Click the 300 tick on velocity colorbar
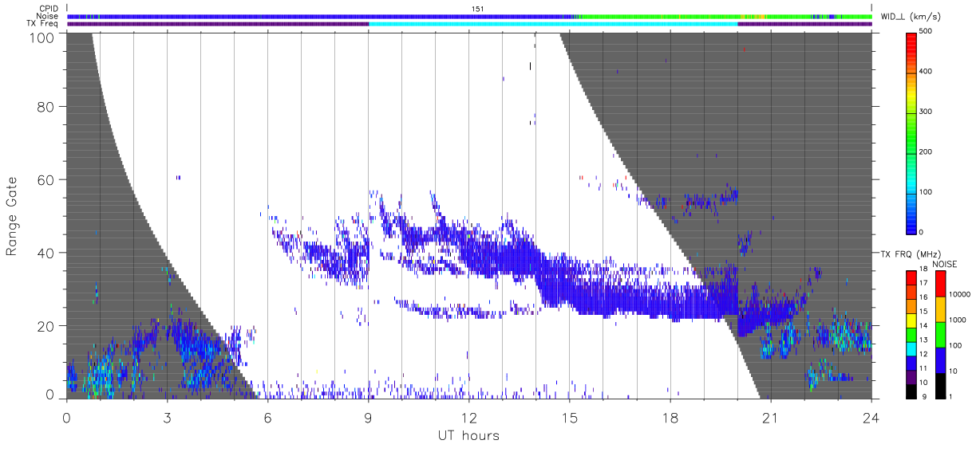Image resolution: width=980 pixels, height=452 pixels. click(926, 112)
